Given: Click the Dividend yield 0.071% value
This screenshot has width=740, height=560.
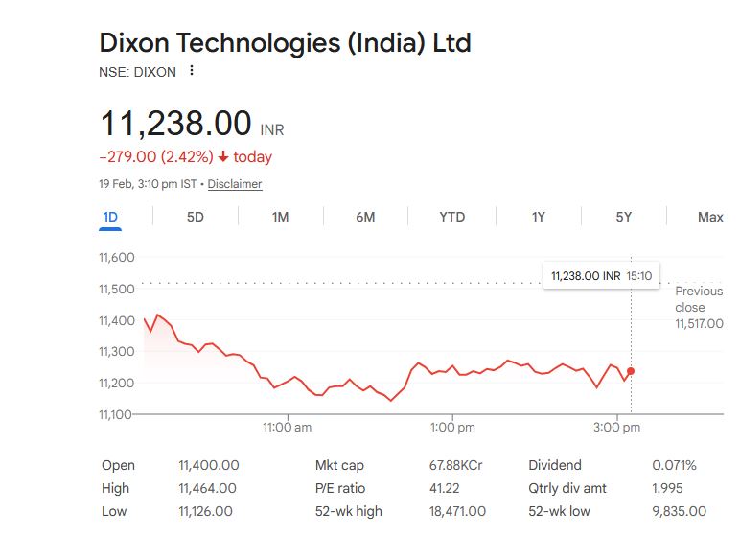Looking at the screenshot, I should [x=674, y=465].
